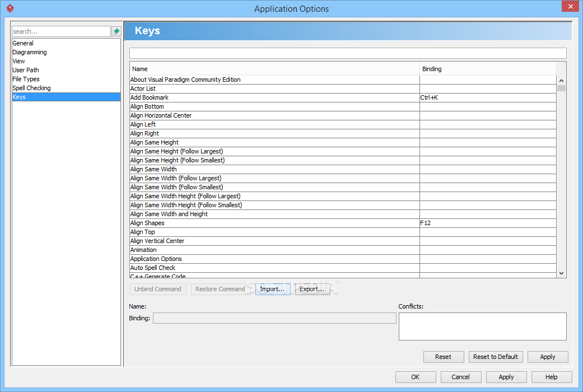This screenshot has width=583, height=392.
Task: Select 'Align Same Width (Follow Smallest)' row
Action: click(x=343, y=187)
